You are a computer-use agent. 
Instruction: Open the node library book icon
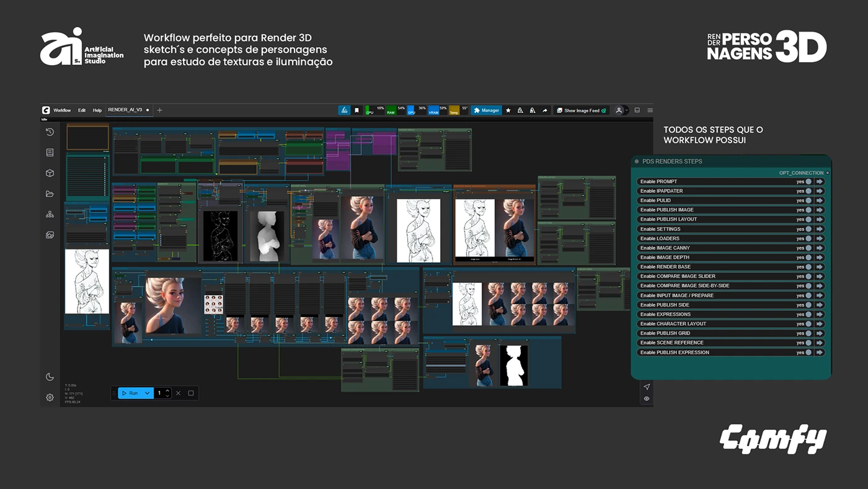(50, 153)
